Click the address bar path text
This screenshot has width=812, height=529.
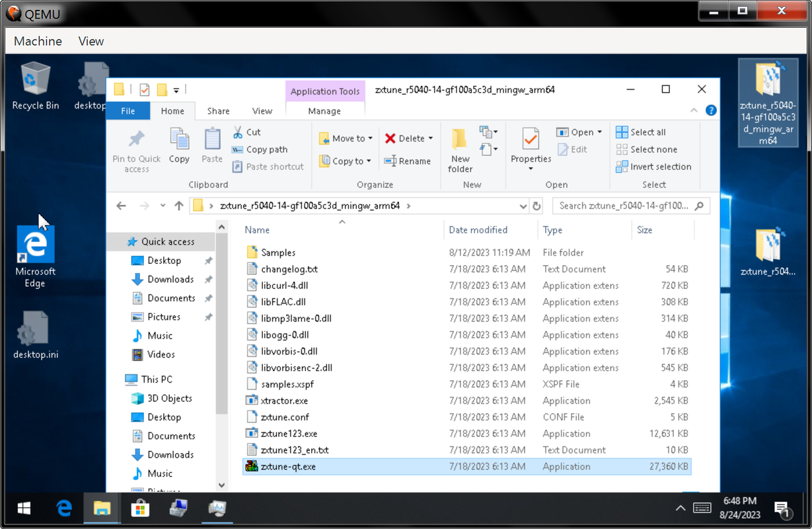(310, 206)
